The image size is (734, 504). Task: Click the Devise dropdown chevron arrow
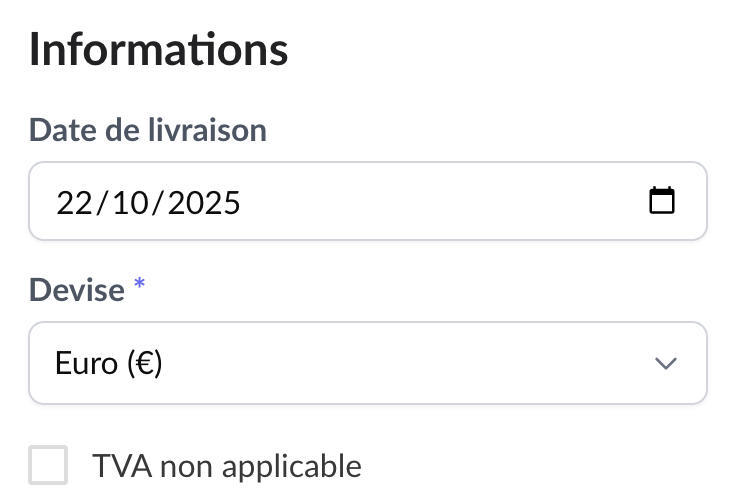[665, 363]
